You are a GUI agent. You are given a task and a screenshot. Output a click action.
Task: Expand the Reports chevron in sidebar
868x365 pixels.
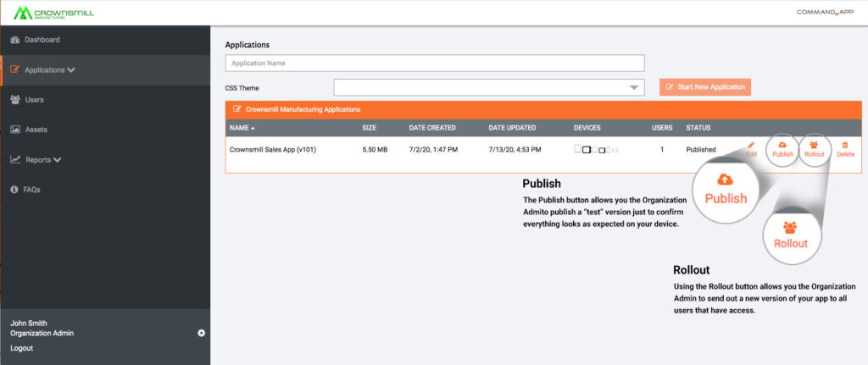click(58, 160)
